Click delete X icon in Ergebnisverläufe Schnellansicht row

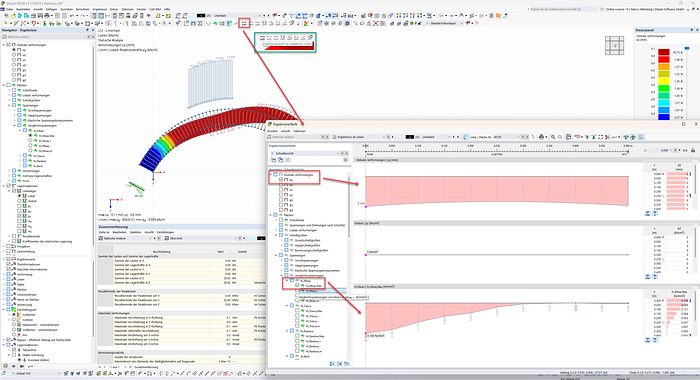point(345,160)
